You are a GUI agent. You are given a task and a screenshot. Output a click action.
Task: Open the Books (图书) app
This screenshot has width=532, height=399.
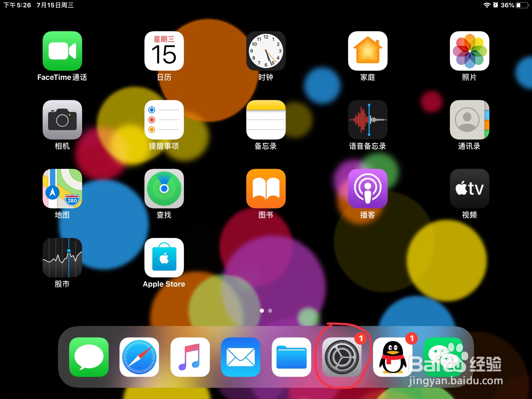[266, 189]
